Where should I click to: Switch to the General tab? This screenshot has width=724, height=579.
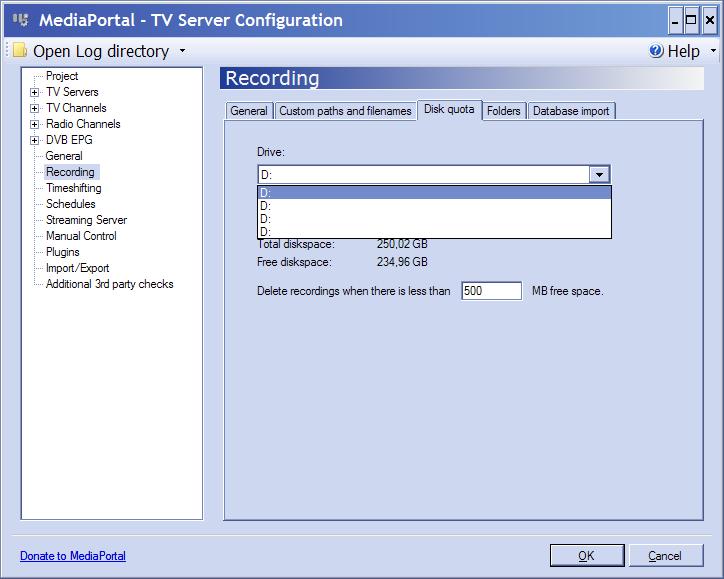point(249,111)
